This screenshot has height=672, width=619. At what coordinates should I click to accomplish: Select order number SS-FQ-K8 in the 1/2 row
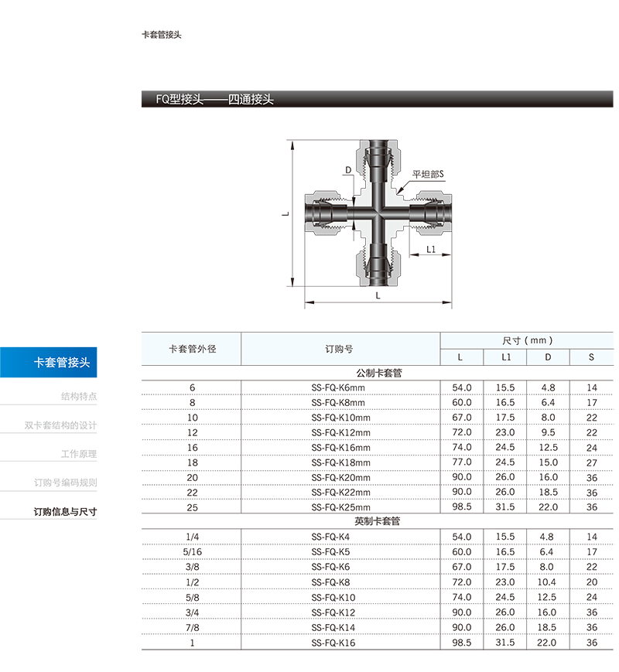coord(330,582)
